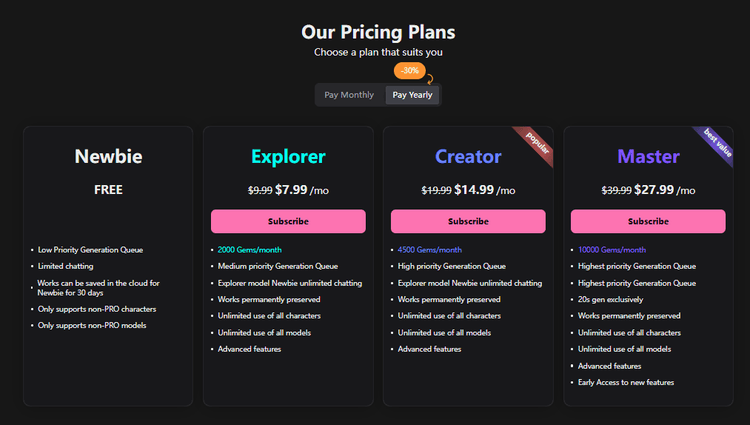This screenshot has width=750, height=425.
Task: Click the Explorer $7.99 /mo price
Action: (291, 189)
